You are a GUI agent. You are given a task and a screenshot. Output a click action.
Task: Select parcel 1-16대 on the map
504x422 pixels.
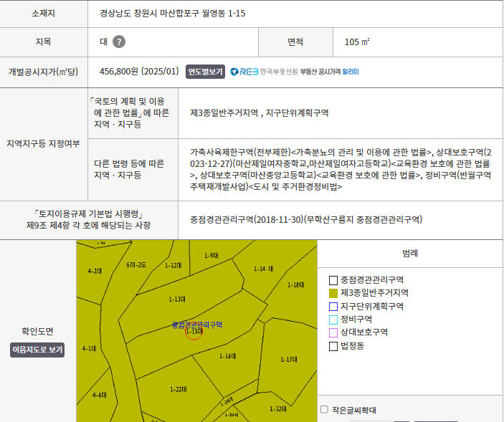point(227,356)
